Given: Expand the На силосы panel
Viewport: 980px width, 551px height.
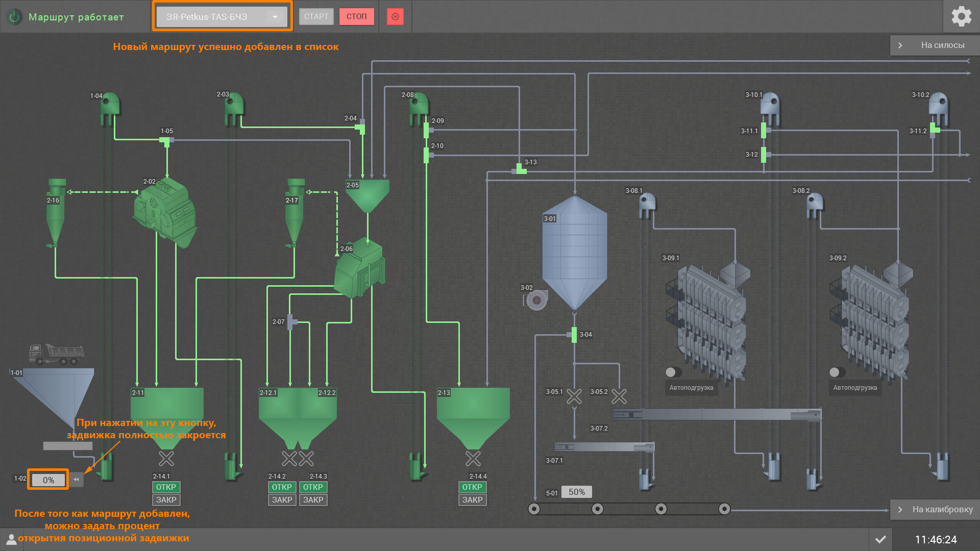Looking at the screenshot, I should pos(935,45).
